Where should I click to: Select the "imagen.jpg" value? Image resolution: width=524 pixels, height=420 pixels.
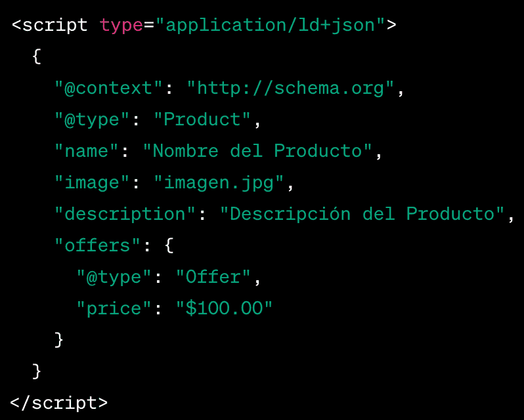tap(219, 182)
